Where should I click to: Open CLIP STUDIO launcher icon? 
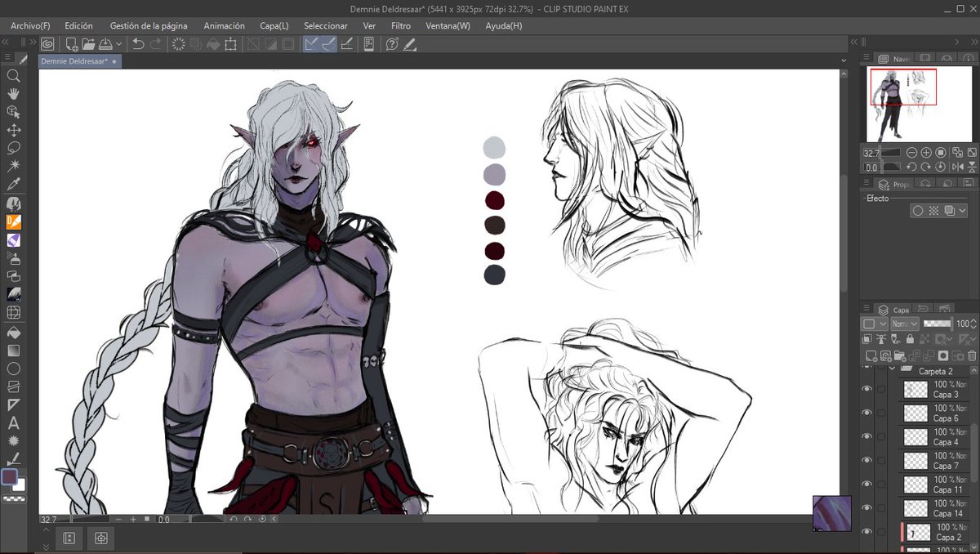click(x=48, y=44)
